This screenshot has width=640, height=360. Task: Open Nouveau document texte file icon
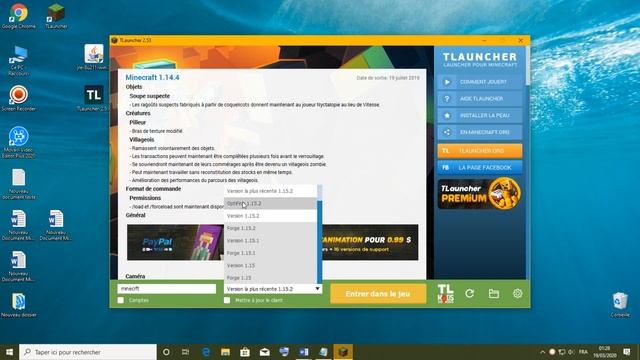point(18,184)
